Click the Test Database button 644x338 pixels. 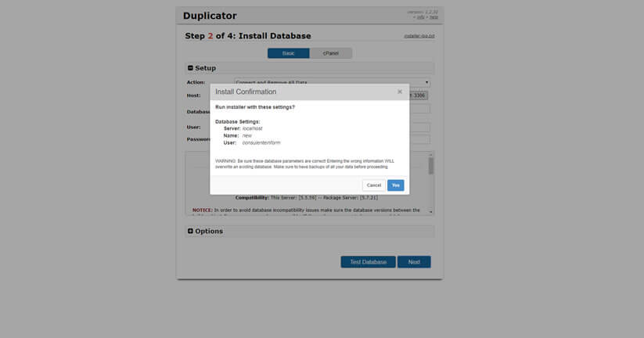tap(368, 262)
